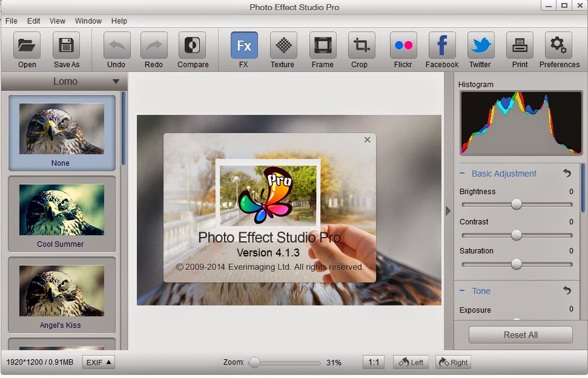This screenshot has height=378, width=588.
Task: Click the Brightness slider handle
Action: tap(517, 204)
